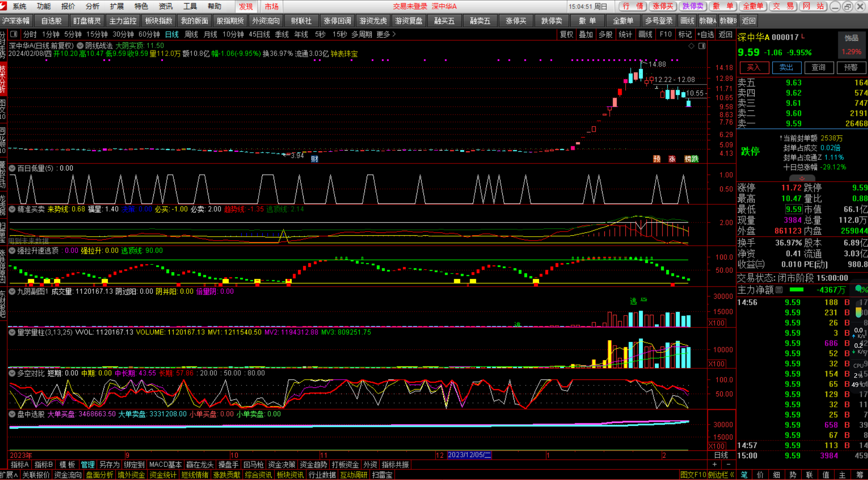This screenshot has height=480, width=868.
Task: Open the 价 tab at bottom right
Action: 760,475
